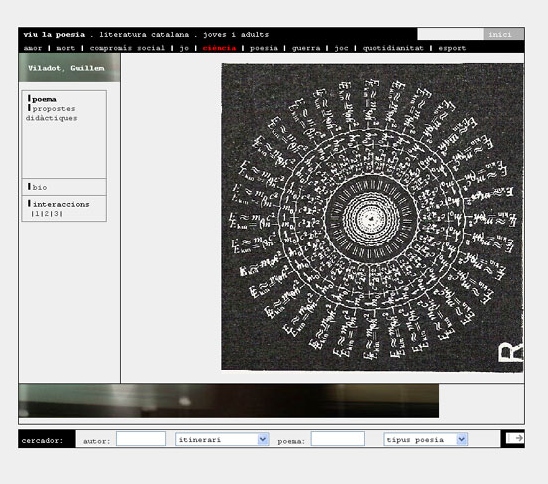Open the guerra theme

pos(306,48)
